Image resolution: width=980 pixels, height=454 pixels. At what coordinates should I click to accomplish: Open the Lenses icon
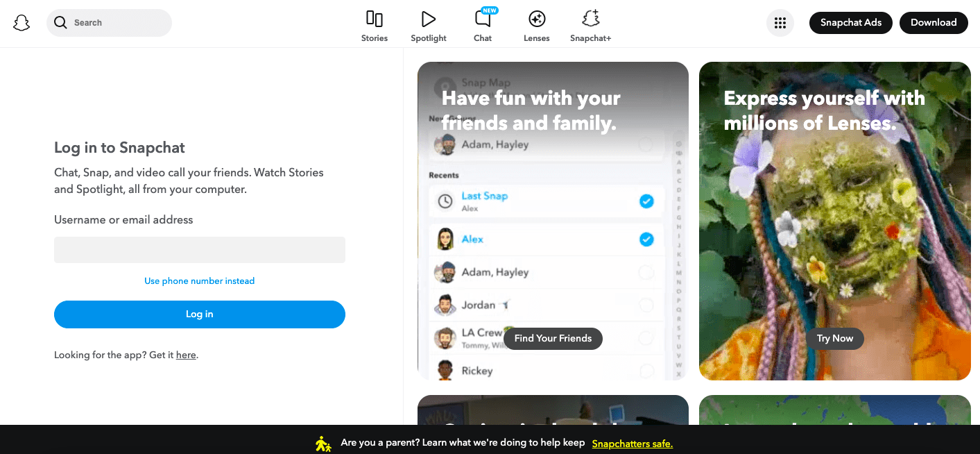click(537, 19)
